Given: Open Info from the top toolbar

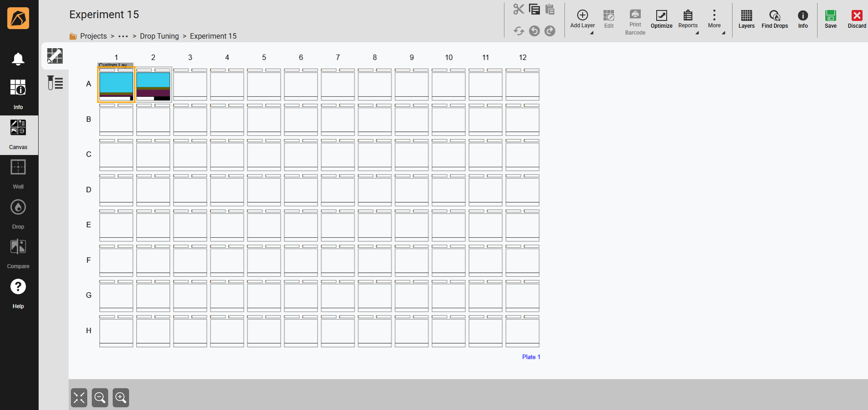Looking at the screenshot, I should click(803, 19).
